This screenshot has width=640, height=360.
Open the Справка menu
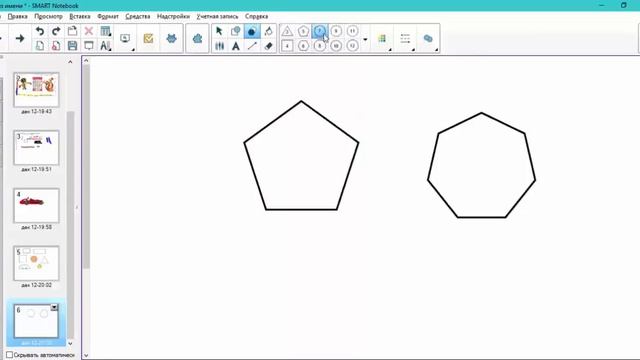[256, 16]
